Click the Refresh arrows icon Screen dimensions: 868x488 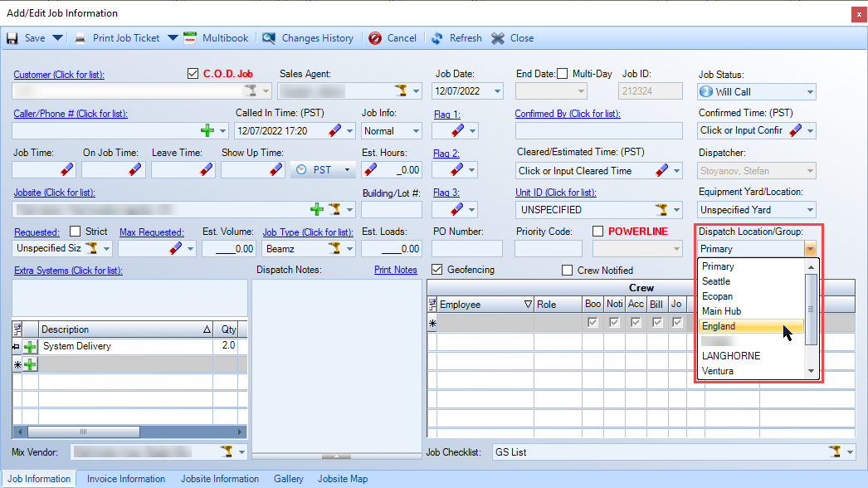[x=436, y=38]
